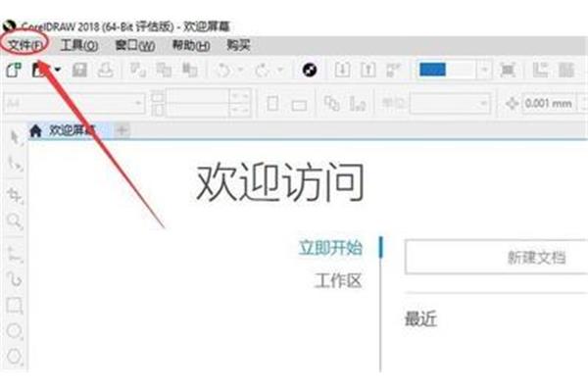The width and height of the screenshot is (588, 392).
Task: Add a new document tab with plus button
Action: 122,130
